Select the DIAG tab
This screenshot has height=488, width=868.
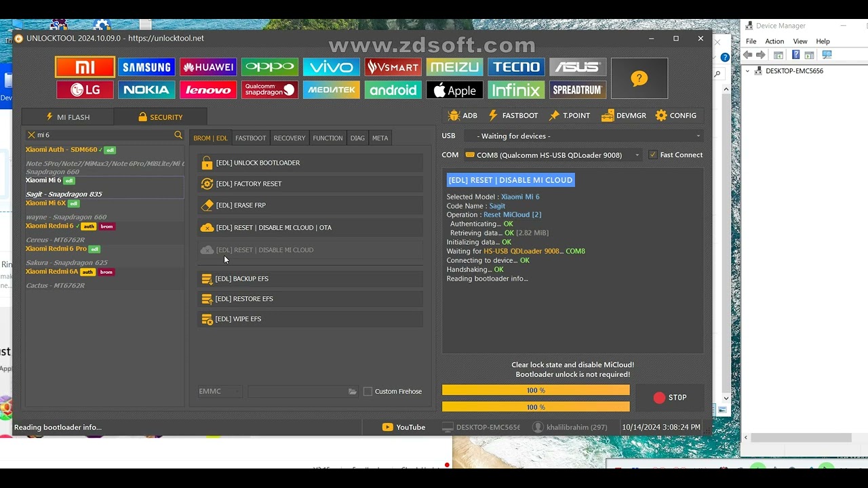click(357, 138)
